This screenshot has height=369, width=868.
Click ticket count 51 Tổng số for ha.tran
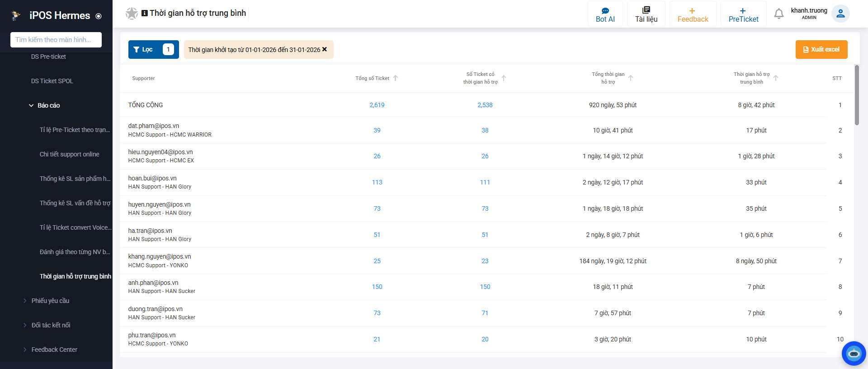(x=377, y=235)
